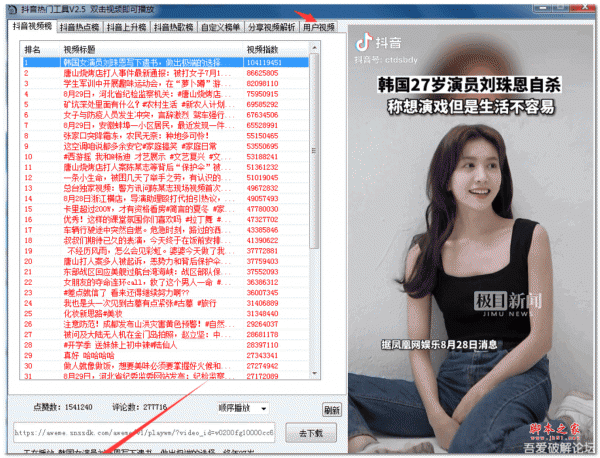Switch to the 用户视频 tab

pyautogui.click(x=318, y=27)
